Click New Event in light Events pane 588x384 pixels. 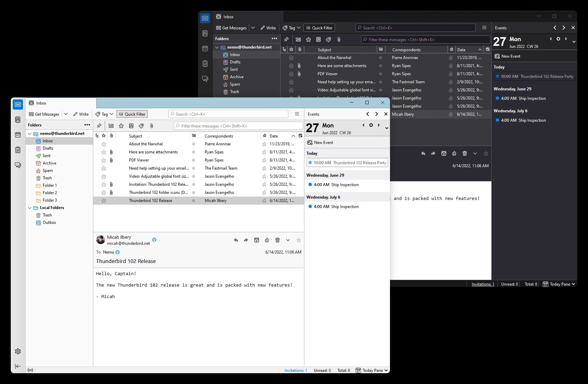(320, 143)
